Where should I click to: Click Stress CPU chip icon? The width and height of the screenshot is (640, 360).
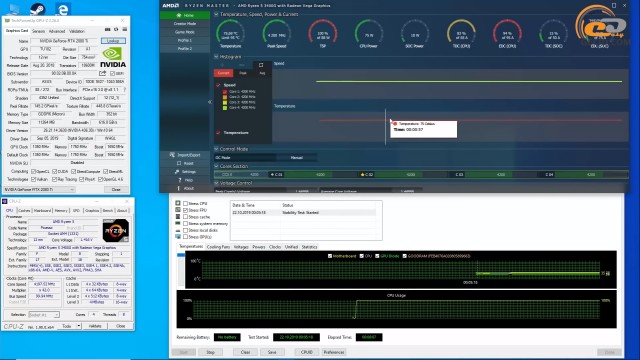178,203
